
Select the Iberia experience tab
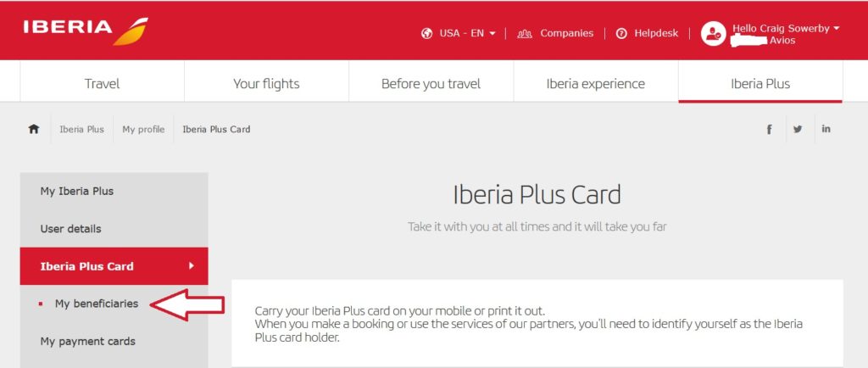595,84
